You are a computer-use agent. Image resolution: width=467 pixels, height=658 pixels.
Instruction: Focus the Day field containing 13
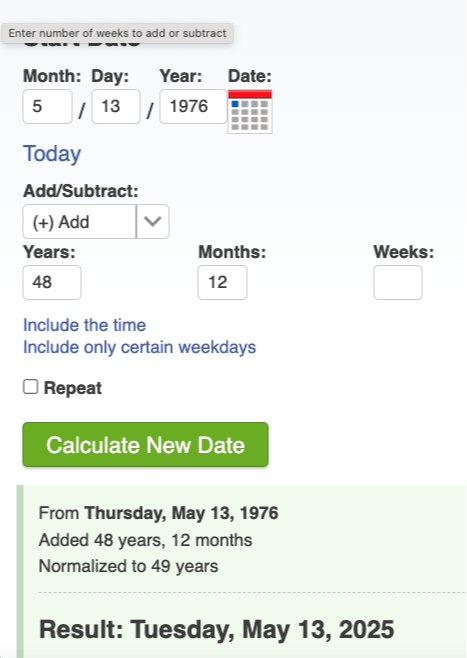point(116,106)
